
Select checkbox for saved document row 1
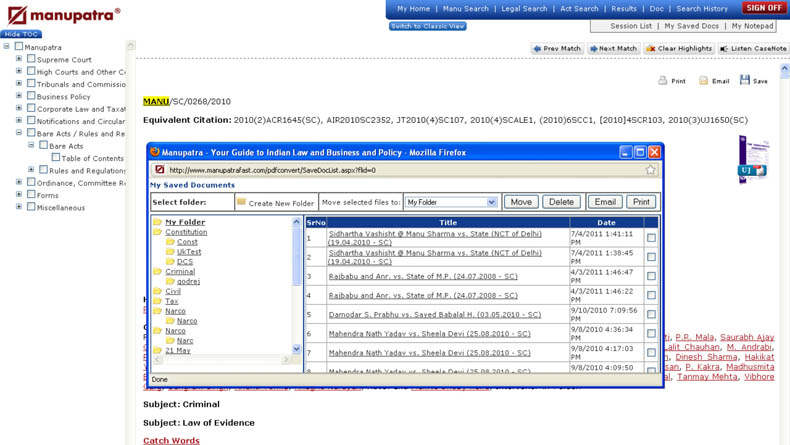pyautogui.click(x=651, y=238)
